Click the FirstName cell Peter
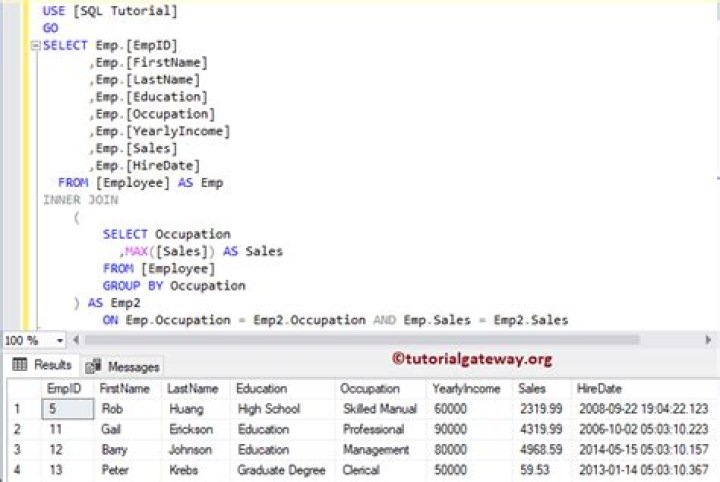Image resolution: width=720 pixels, height=482 pixels. point(128,470)
